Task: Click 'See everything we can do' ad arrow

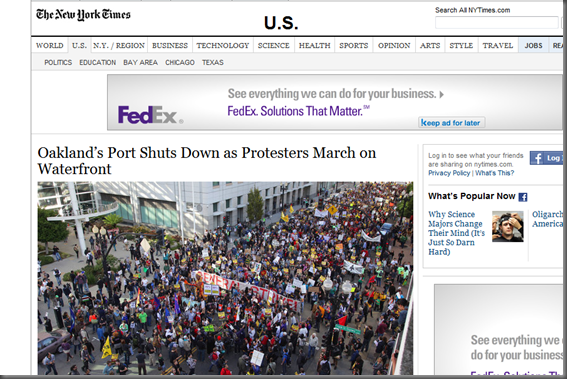Action: coord(442,95)
